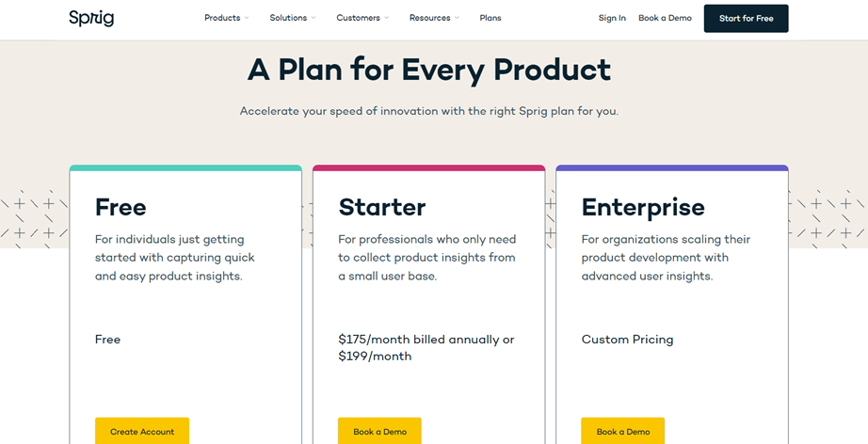Click Book a Demo under Starter plan
868x444 pixels.
tap(379, 431)
